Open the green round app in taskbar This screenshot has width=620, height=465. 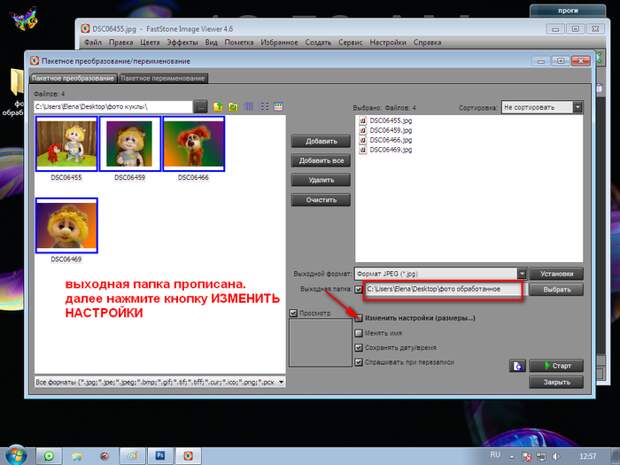[x=49, y=456]
